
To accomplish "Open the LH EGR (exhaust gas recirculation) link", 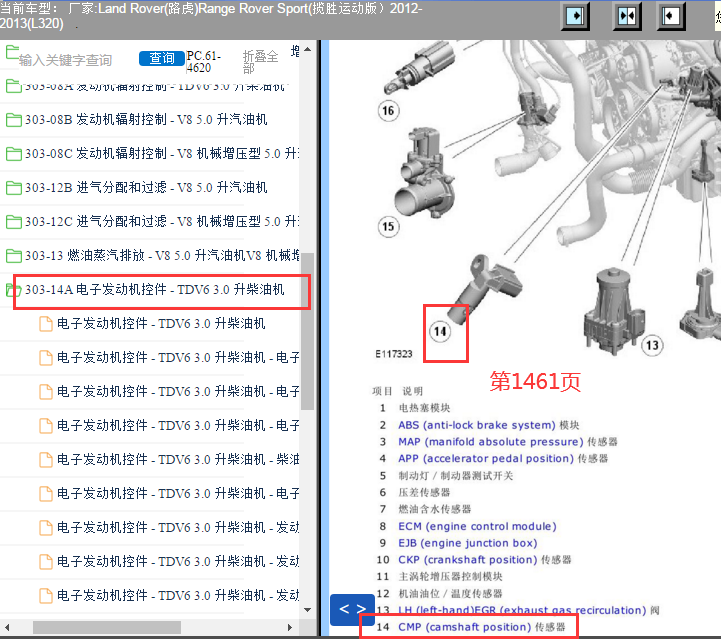I will 522,610.
